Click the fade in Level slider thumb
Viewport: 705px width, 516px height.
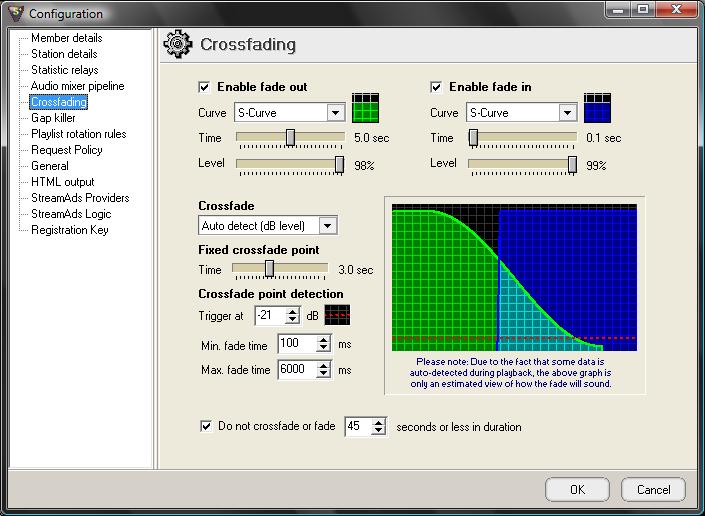tap(572, 165)
